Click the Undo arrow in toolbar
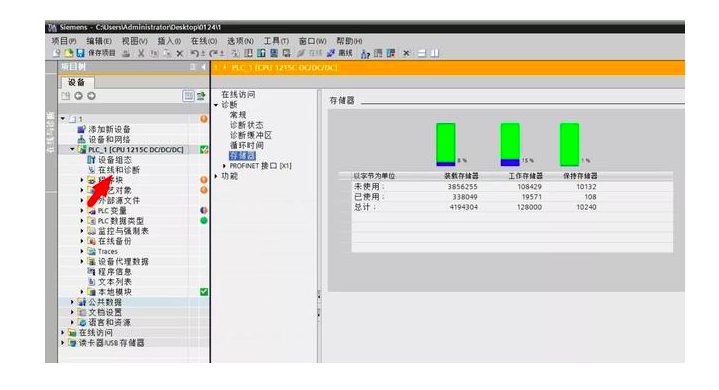Image resolution: width=719 pixels, height=390 pixels. pyautogui.click(x=194, y=53)
